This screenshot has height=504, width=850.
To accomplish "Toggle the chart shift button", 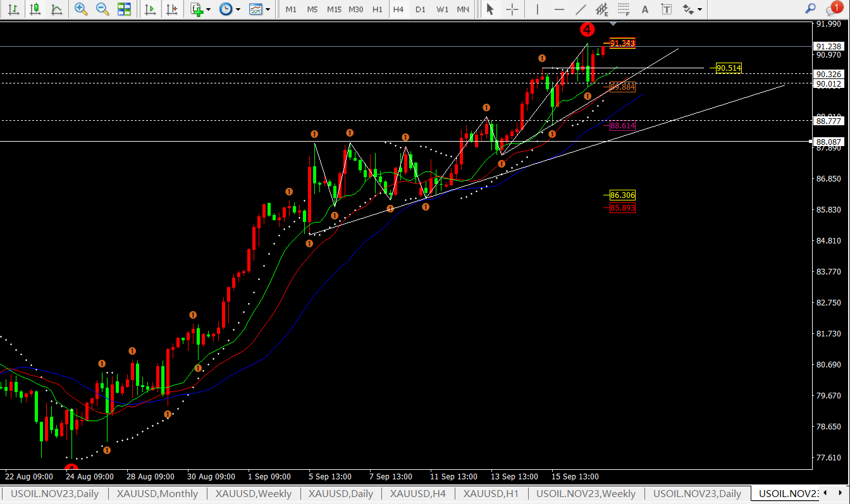I will [171, 9].
